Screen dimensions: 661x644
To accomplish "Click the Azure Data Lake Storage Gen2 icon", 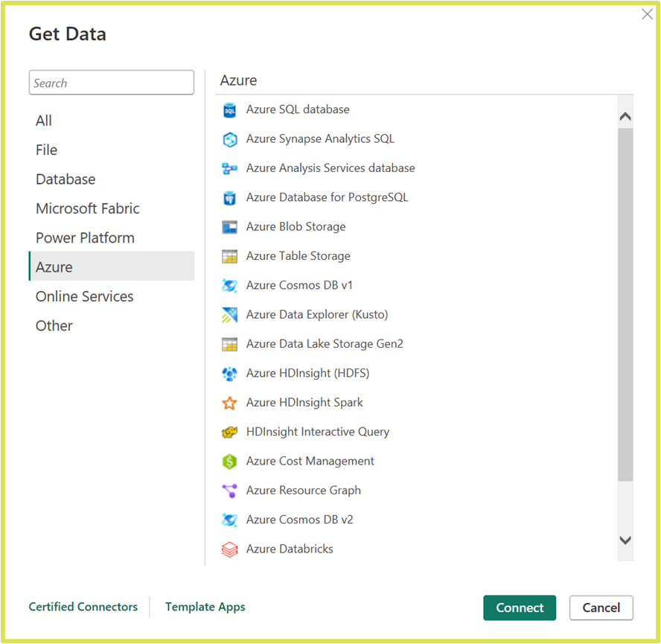I will [x=229, y=344].
